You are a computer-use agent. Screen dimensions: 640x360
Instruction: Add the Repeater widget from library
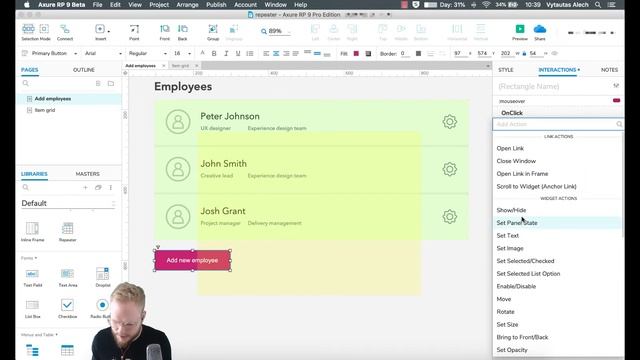point(67,231)
